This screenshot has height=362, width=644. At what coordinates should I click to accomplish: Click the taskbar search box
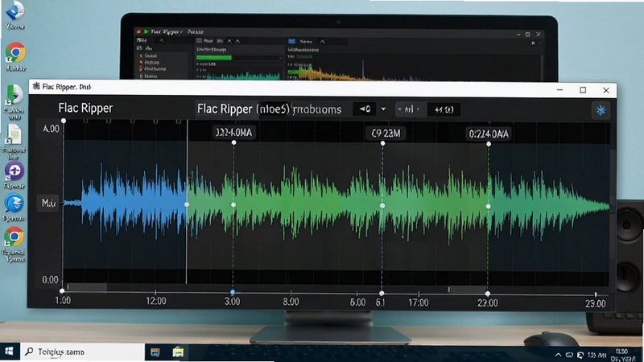coord(82,352)
